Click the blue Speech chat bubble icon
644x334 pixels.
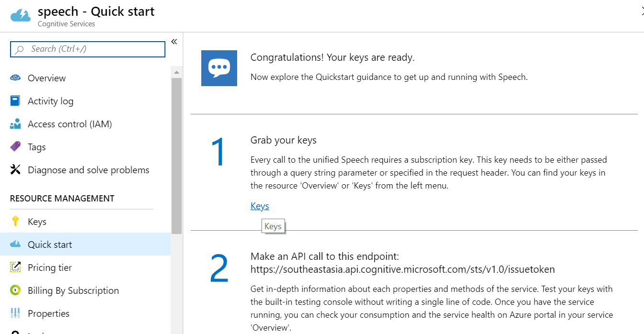coord(219,68)
